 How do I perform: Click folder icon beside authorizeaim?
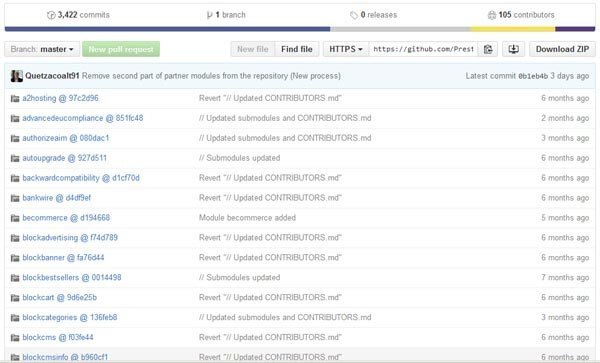pos(15,138)
